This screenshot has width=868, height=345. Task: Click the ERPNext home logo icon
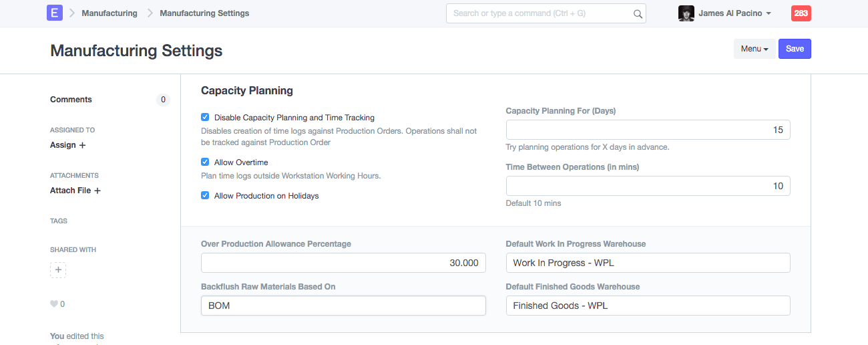click(55, 13)
